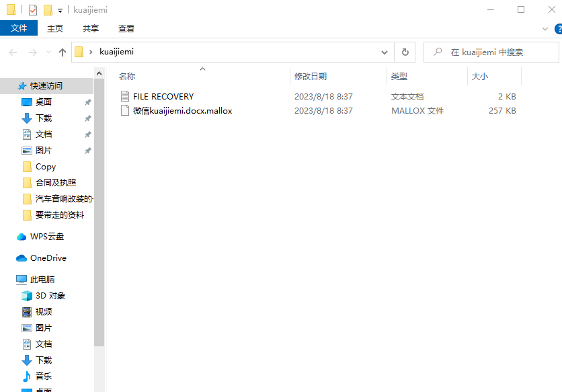Open the FILE RECOVERY text document

pos(163,96)
